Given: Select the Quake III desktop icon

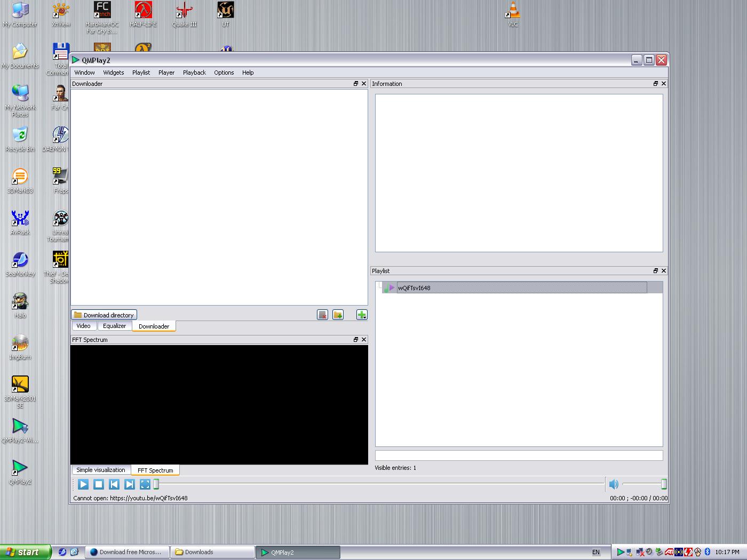Looking at the screenshot, I should pos(184,14).
